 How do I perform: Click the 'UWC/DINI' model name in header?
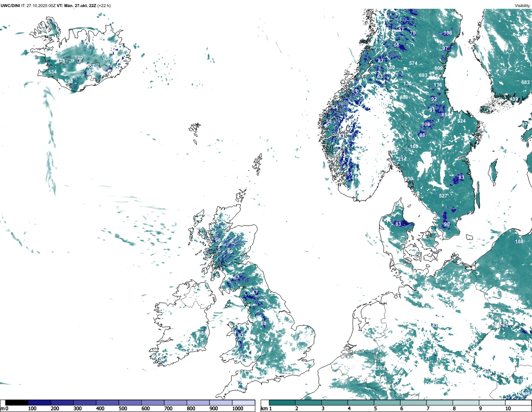tap(10, 5)
